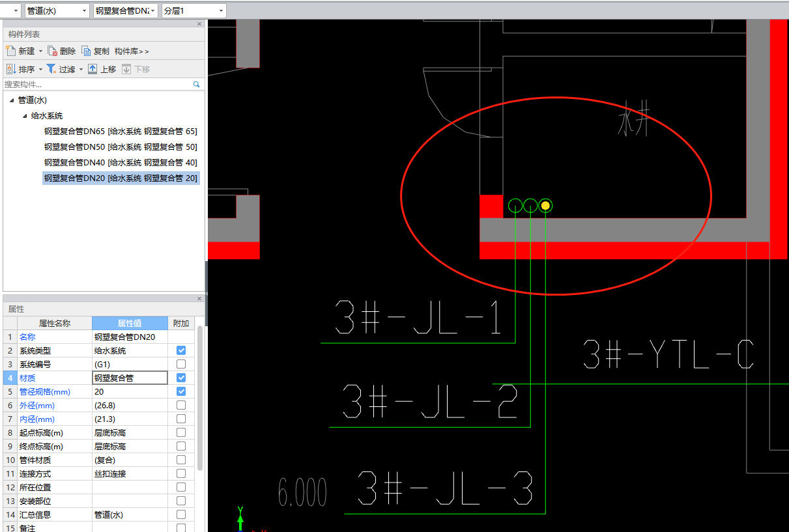This screenshot has width=789, height=532.
Task: Check 附加 checkbox for 内径(mm)
Action: coord(181,419)
